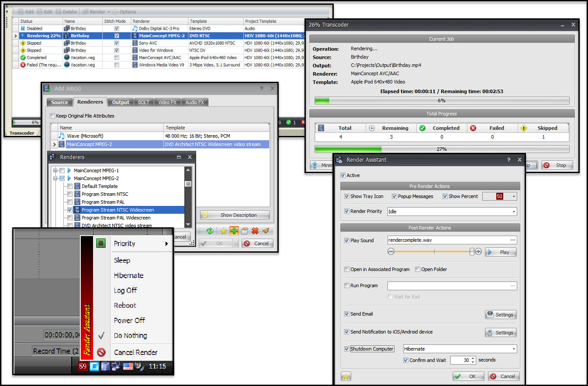Toggle the Show Tray Icon checkbox

(347, 197)
